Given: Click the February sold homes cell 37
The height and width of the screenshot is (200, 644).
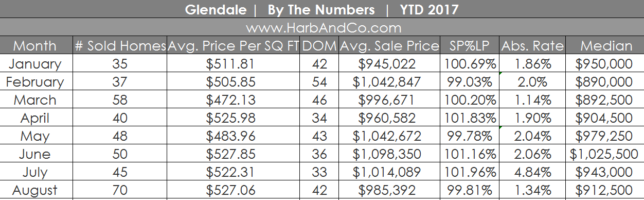Looking at the screenshot, I should [x=120, y=82].
